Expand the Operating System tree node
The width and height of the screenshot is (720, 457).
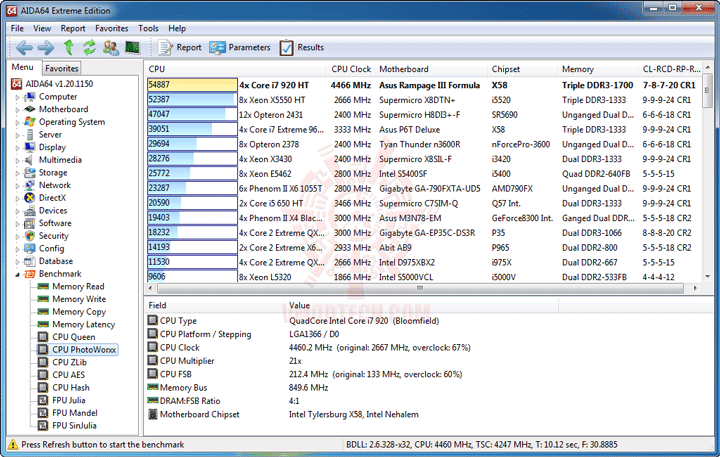coord(17,123)
